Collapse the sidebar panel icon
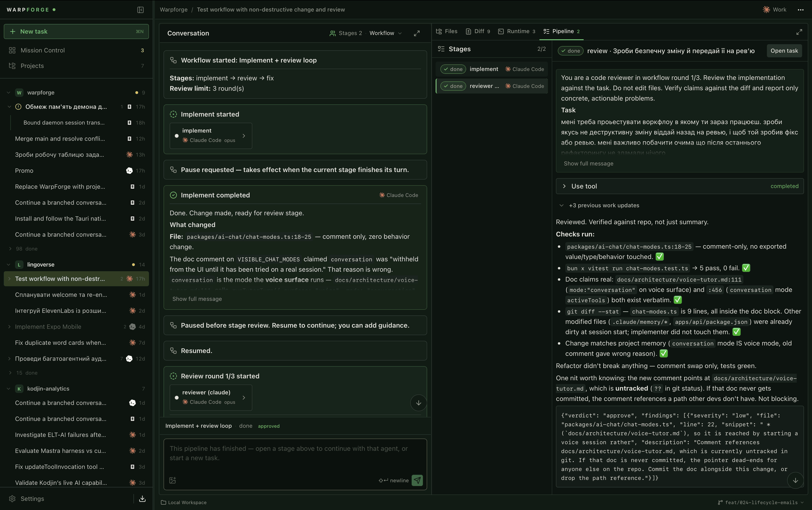The width and height of the screenshot is (812, 510). point(140,10)
